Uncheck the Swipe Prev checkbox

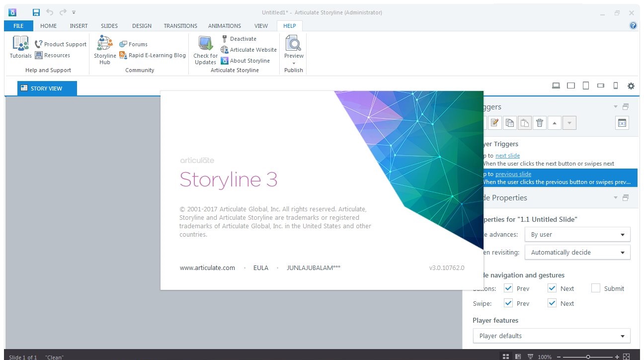coord(508,303)
